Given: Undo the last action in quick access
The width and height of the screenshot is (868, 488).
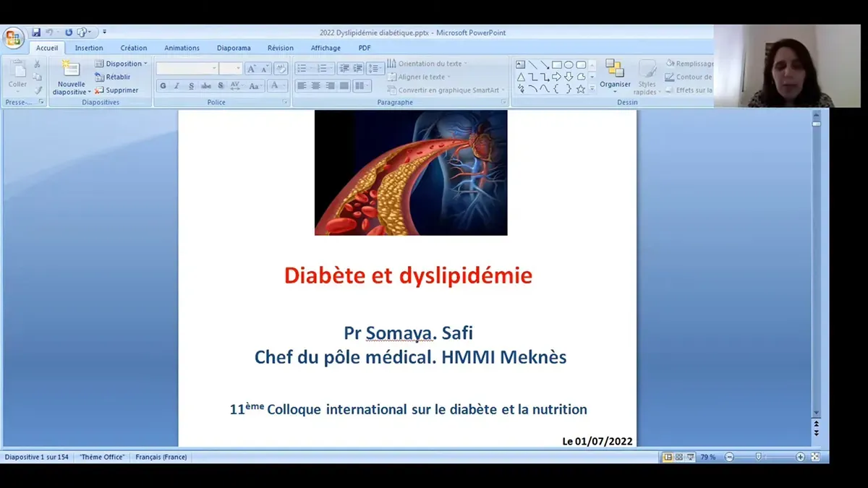Looking at the screenshot, I should click(50, 33).
